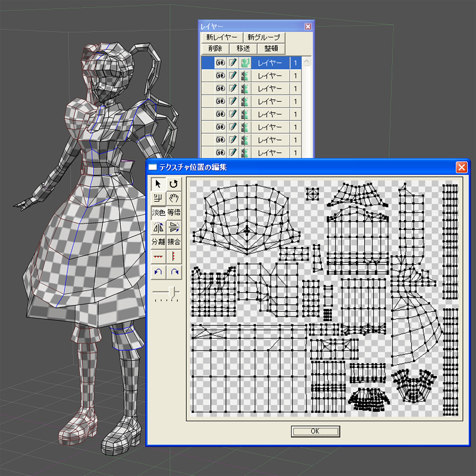This screenshot has width=476, height=476.
Task: Toggle pencil edit lock on fourth layer row
Action: 233,101
